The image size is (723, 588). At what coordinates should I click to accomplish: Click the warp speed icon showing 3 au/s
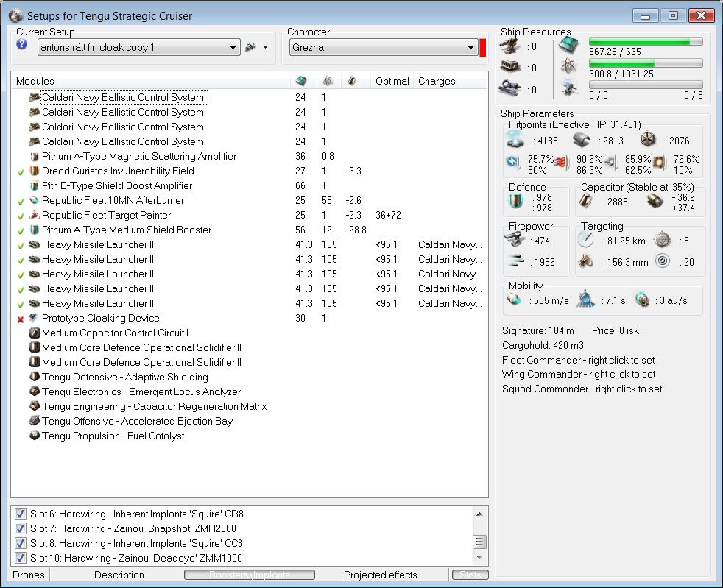(642, 300)
